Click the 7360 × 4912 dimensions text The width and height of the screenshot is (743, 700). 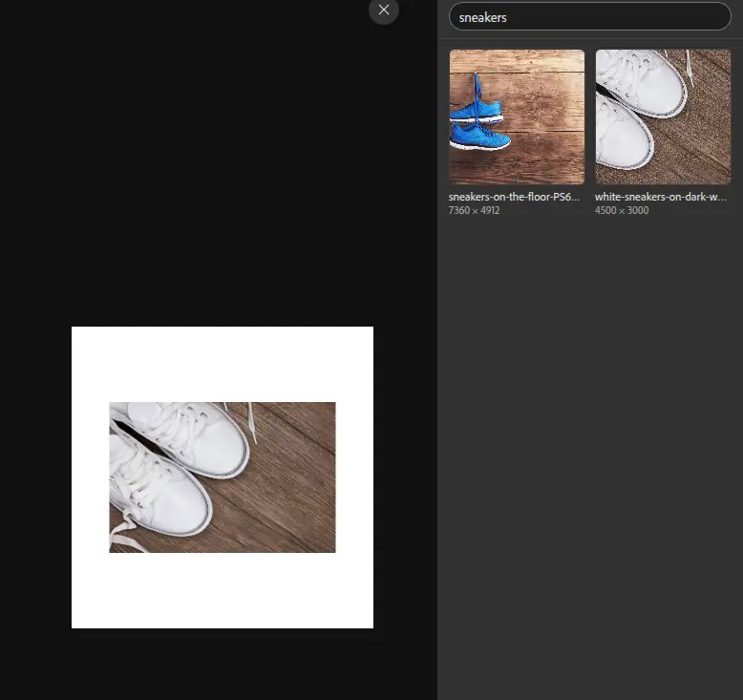click(474, 210)
